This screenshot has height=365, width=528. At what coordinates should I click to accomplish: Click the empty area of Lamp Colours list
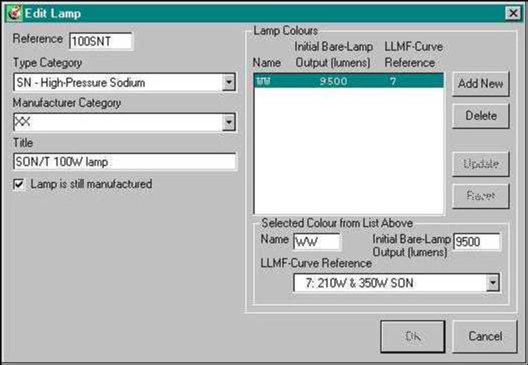(349, 150)
